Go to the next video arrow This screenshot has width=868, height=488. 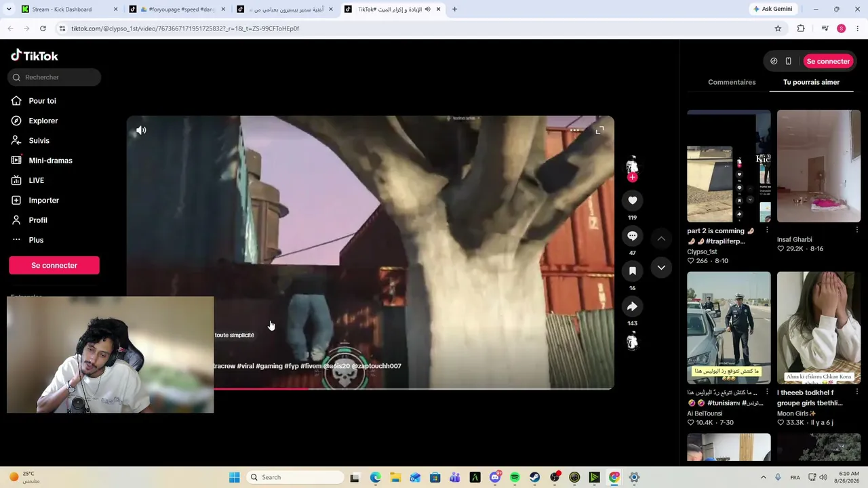tap(661, 268)
